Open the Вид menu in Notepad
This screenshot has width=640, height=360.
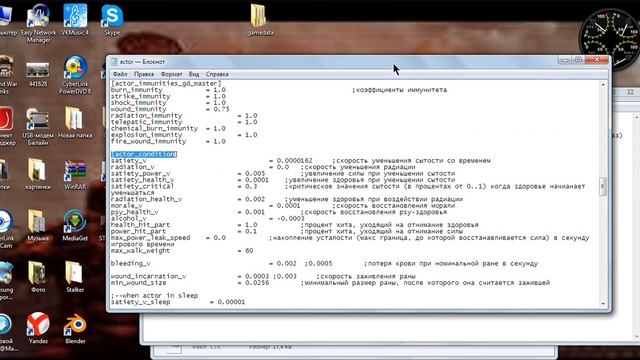(194, 74)
